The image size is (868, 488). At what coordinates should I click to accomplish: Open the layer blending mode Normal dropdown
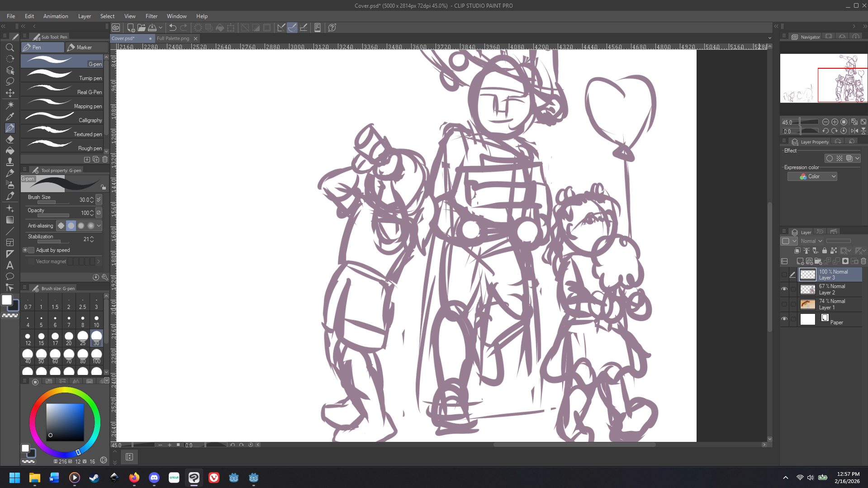[x=811, y=241]
